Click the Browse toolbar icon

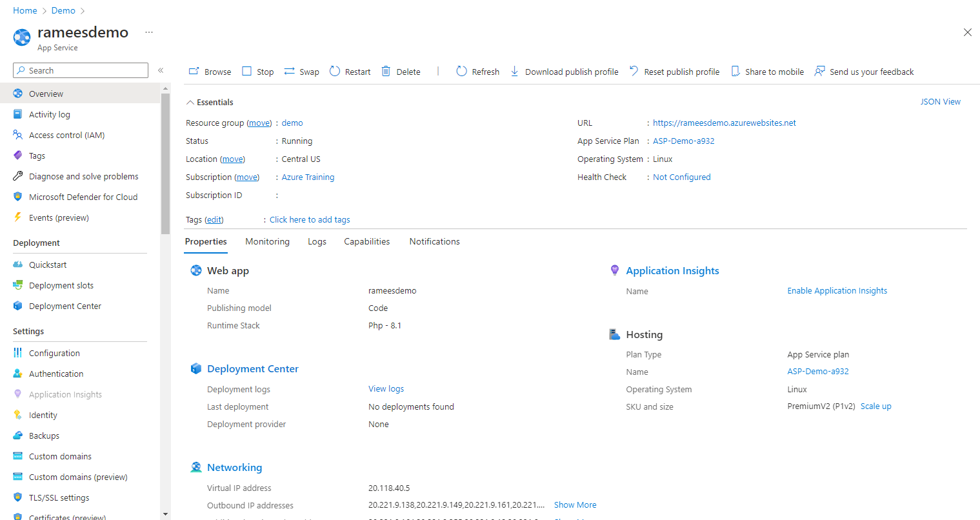[194, 72]
